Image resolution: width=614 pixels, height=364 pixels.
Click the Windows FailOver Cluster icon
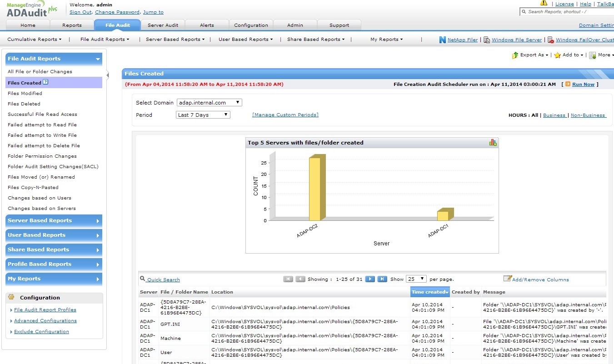click(550, 40)
